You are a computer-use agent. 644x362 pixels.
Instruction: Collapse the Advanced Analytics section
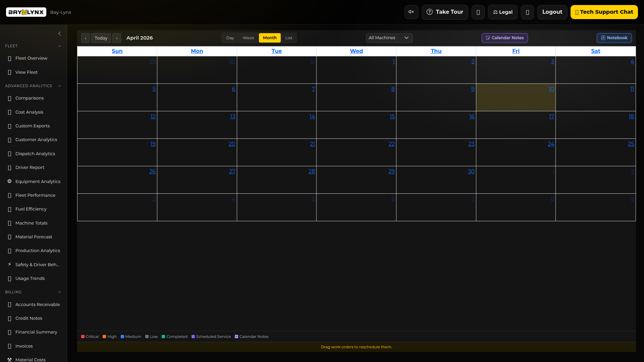(60, 86)
